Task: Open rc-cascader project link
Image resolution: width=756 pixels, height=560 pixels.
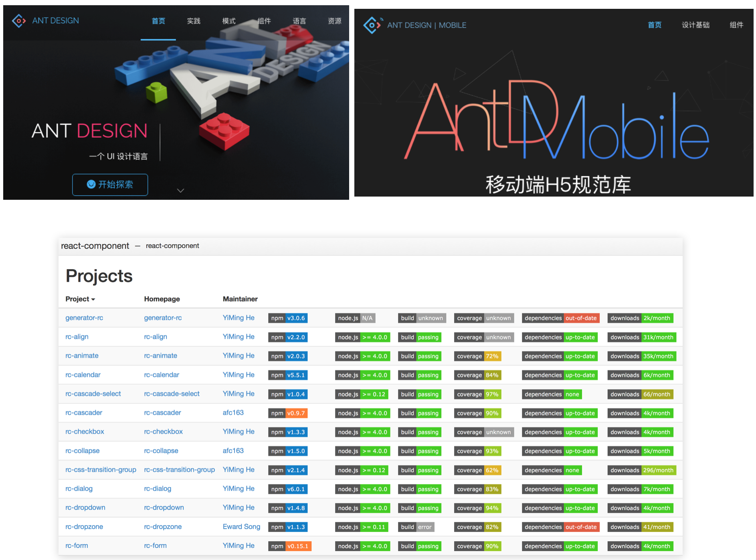Action: [84, 412]
